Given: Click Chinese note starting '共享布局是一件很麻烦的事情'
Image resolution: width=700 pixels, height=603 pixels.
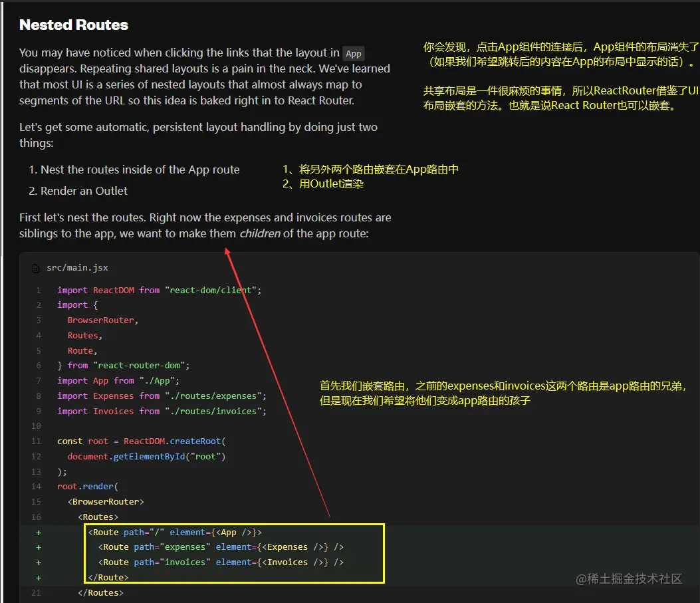Looking at the screenshot, I should (560, 98).
